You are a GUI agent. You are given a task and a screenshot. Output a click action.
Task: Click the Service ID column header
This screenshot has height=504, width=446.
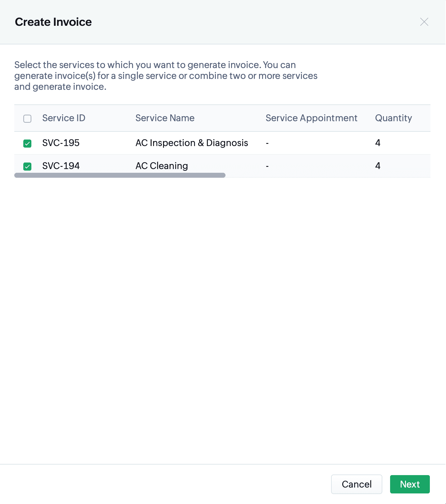64,118
